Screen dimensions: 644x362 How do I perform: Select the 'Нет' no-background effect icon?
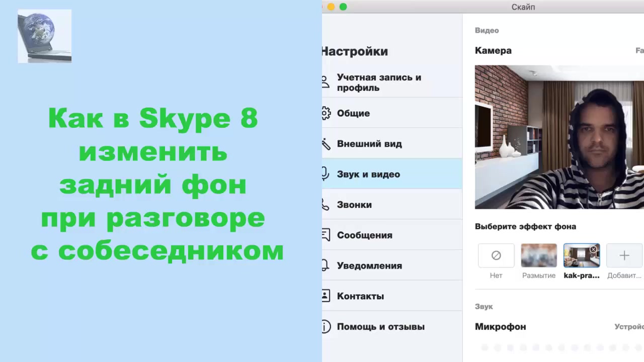click(496, 255)
